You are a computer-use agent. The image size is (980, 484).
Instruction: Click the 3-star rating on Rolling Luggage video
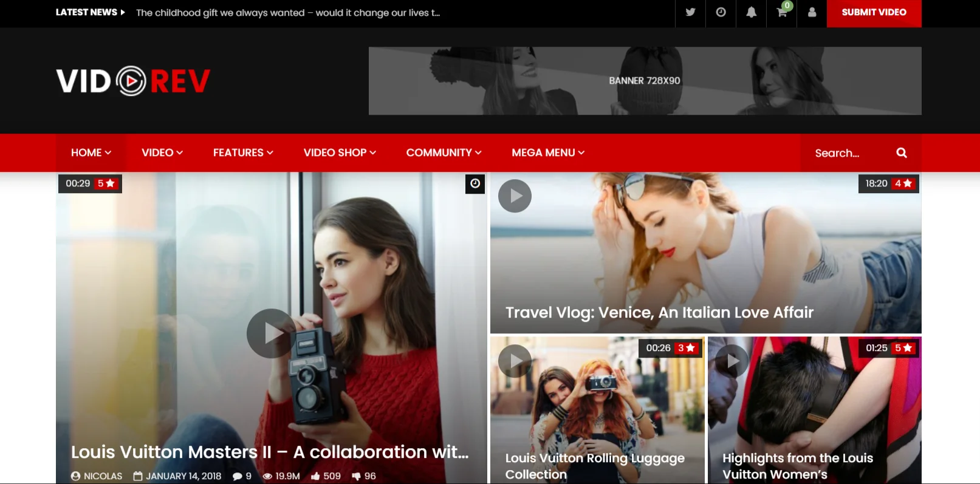[687, 348]
